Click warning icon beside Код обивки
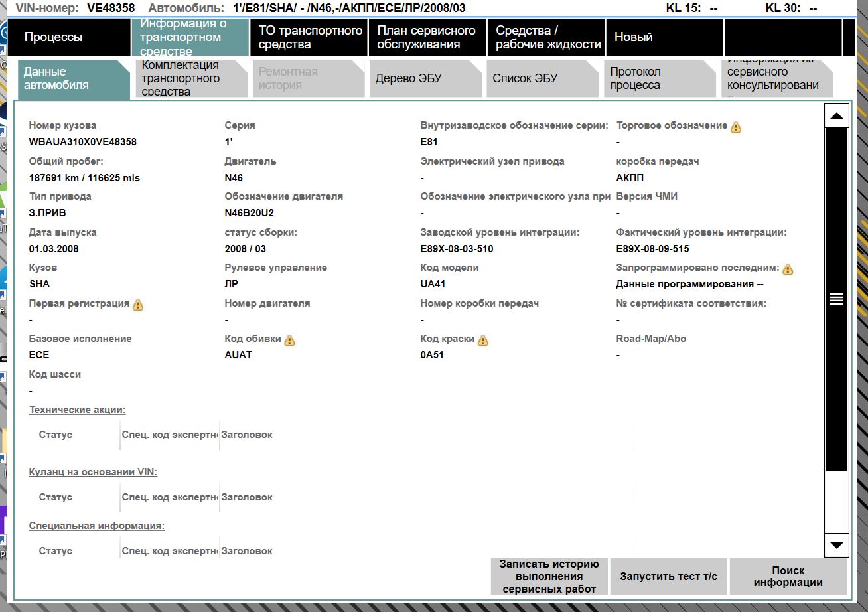Viewport: 868px width, 612px height. point(290,341)
